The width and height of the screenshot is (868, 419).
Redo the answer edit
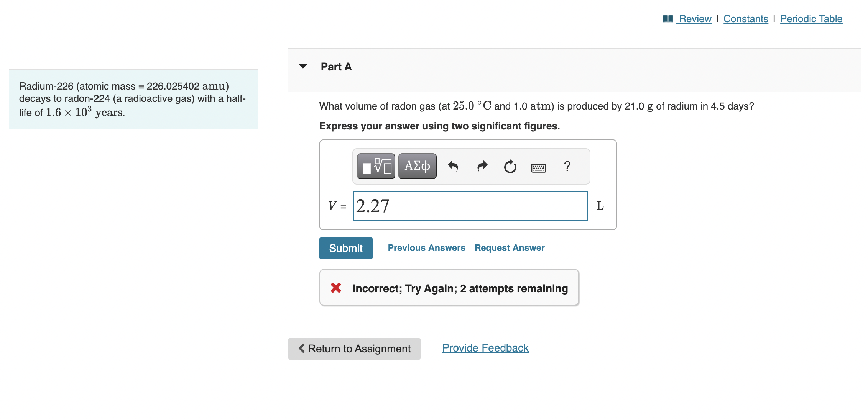pyautogui.click(x=482, y=166)
